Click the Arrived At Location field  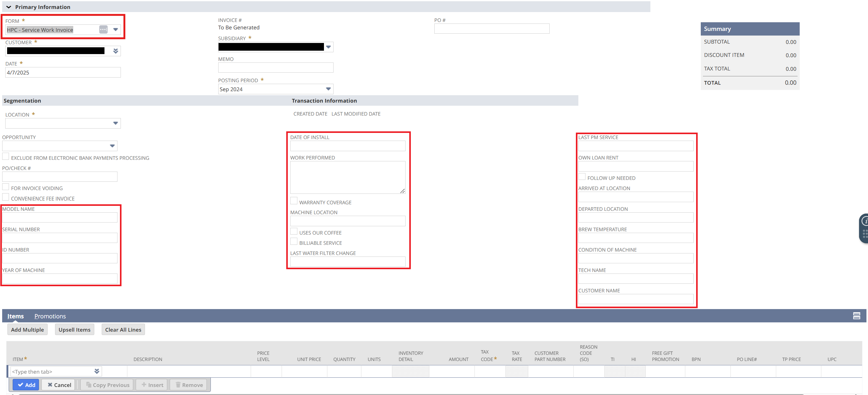click(636, 197)
